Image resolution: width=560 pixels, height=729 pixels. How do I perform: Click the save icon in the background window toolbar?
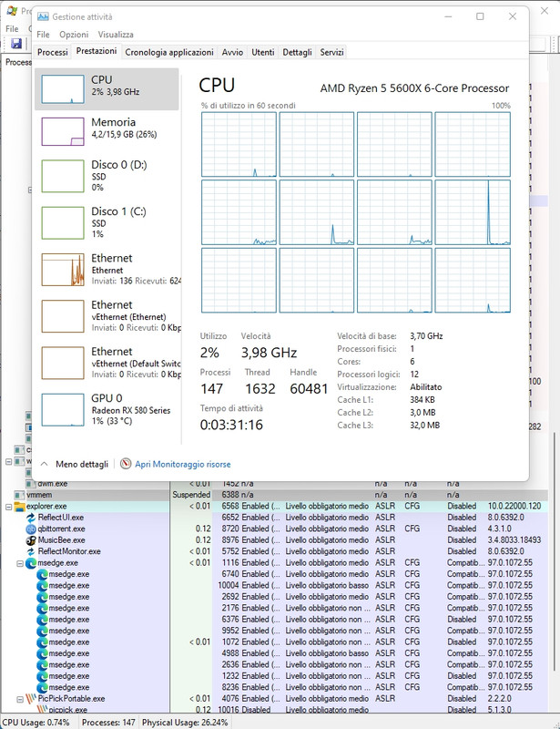click(16, 44)
